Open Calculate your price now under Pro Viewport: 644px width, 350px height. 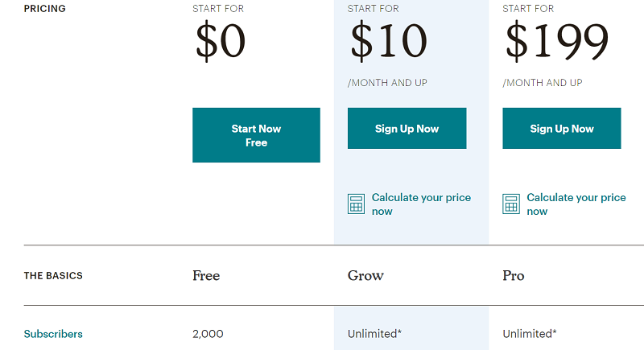click(576, 204)
